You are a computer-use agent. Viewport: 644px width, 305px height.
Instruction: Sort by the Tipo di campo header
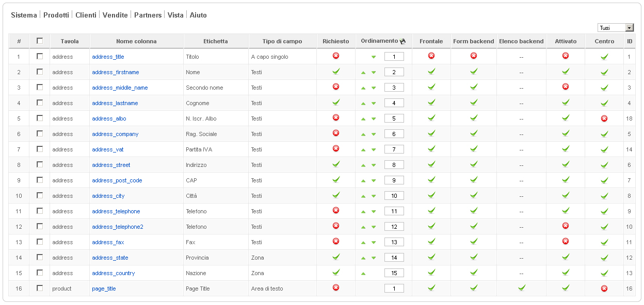click(282, 41)
